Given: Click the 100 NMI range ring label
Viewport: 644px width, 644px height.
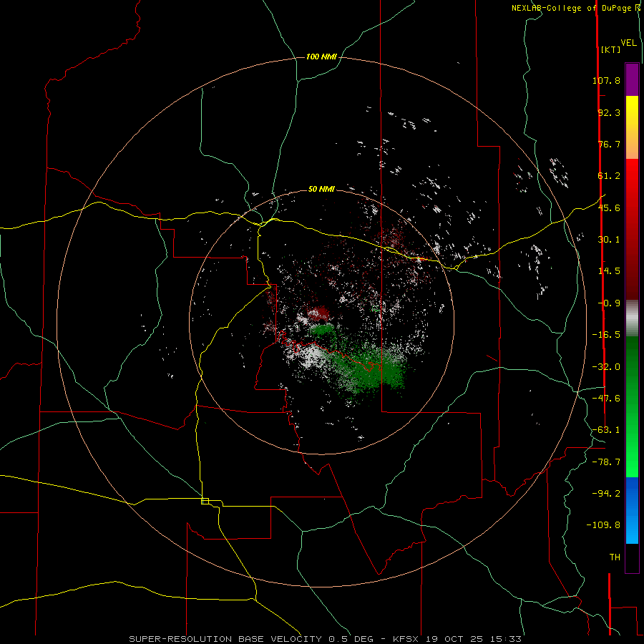Looking at the screenshot, I should coord(321,57).
